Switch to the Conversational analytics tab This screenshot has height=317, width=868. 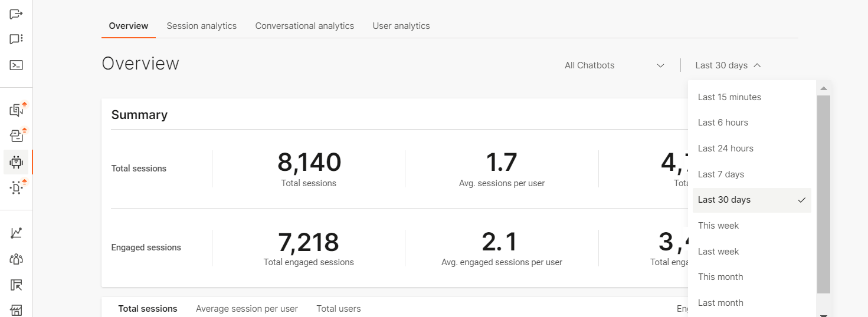point(304,26)
